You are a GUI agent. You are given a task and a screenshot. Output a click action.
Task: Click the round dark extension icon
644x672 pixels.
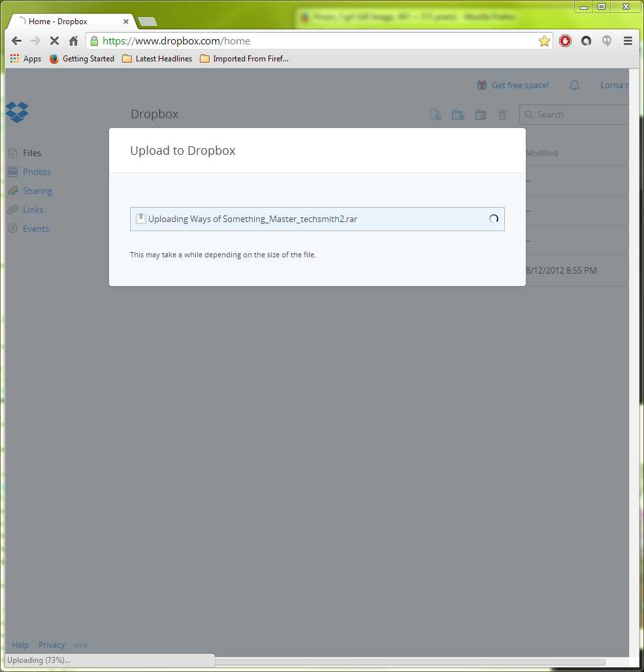point(586,41)
